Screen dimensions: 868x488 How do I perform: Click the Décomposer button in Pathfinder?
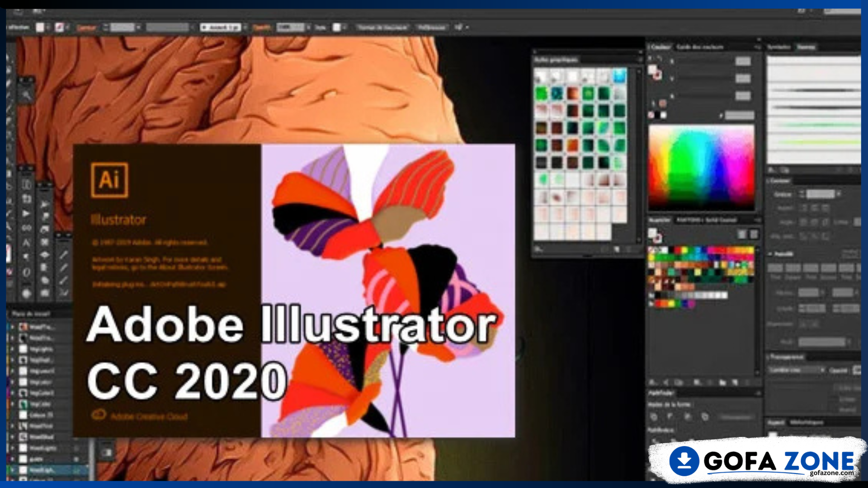pos(736,417)
